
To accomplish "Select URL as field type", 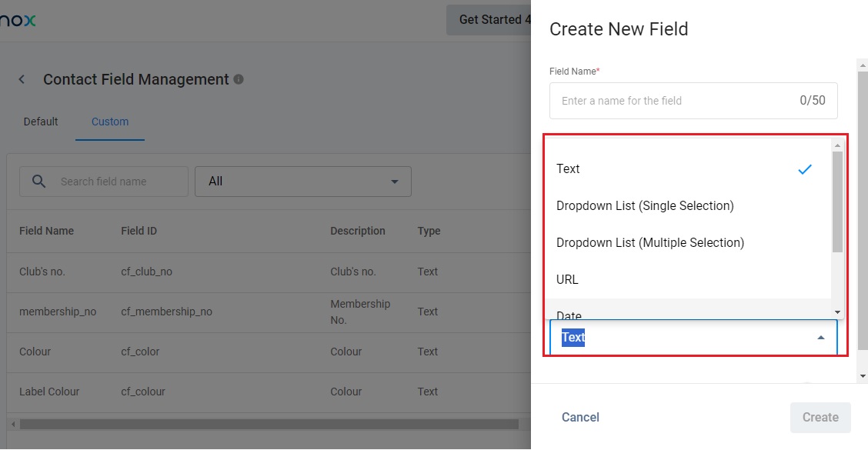I will [x=568, y=280].
